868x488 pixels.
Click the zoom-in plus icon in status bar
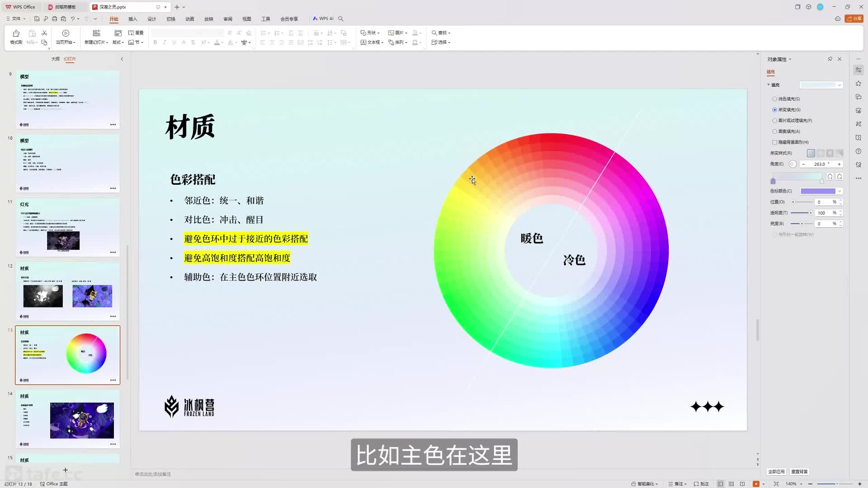click(x=860, y=484)
